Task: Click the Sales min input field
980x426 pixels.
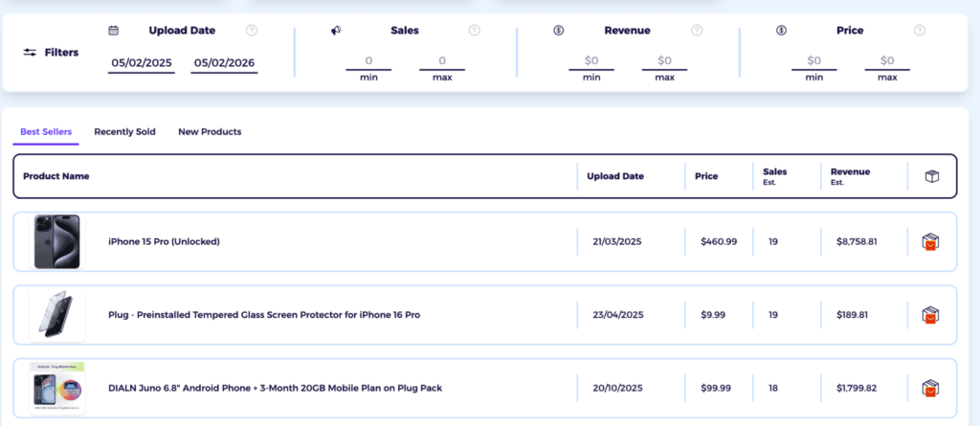Action: [368, 61]
